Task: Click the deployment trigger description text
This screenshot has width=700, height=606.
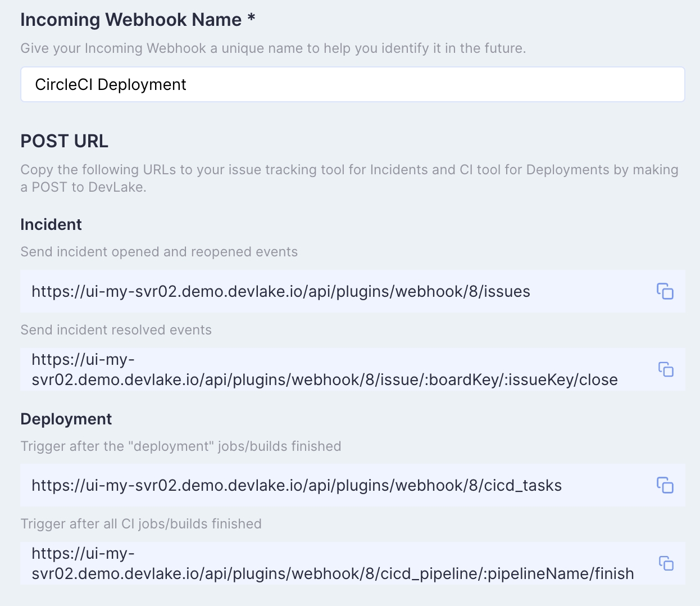Action: (x=181, y=446)
